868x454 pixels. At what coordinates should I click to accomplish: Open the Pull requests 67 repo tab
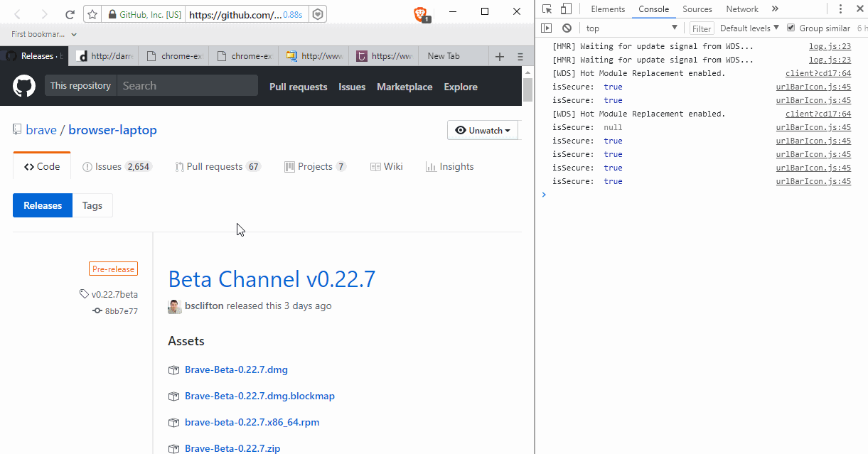(218, 166)
